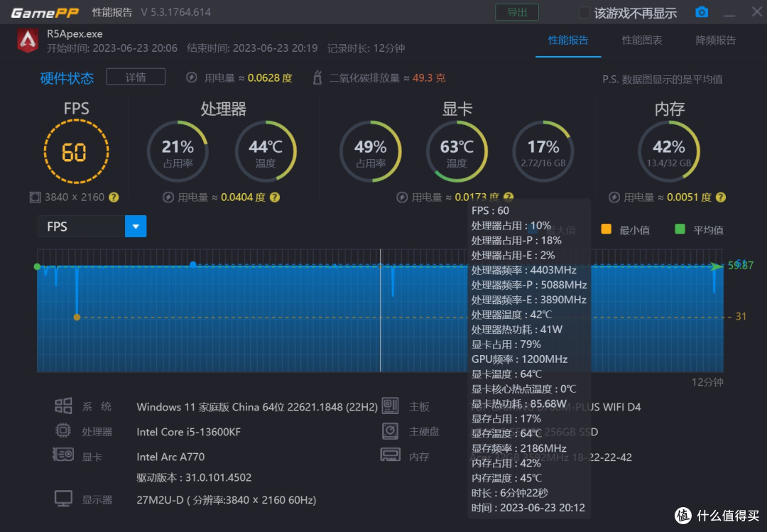Image resolution: width=767 pixels, height=532 pixels.
Task: Click the 导出 export button
Action: (517, 12)
